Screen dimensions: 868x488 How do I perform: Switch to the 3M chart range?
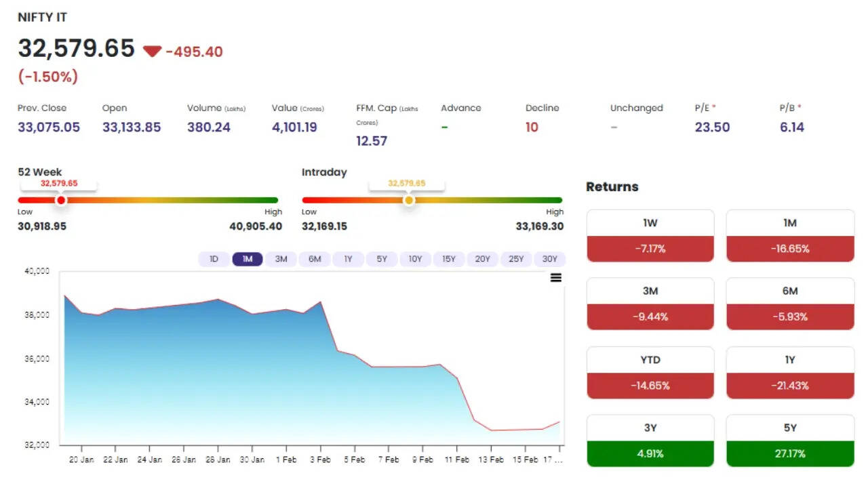tap(281, 259)
